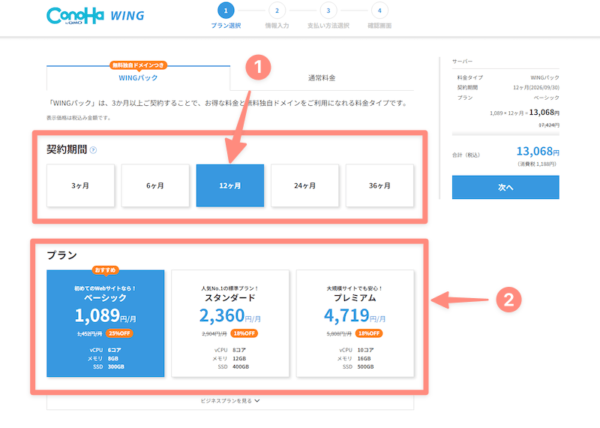Select the スタンダード plan card

pos(230,322)
